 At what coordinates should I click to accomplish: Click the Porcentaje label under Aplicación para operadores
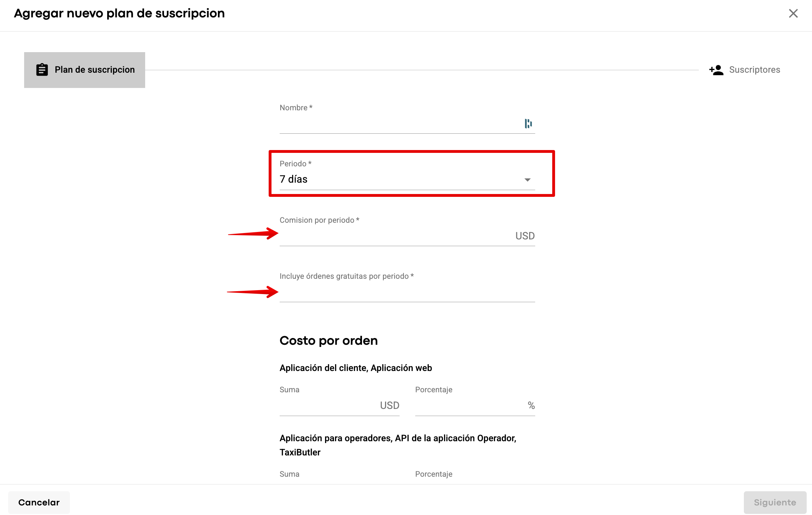(x=434, y=474)
